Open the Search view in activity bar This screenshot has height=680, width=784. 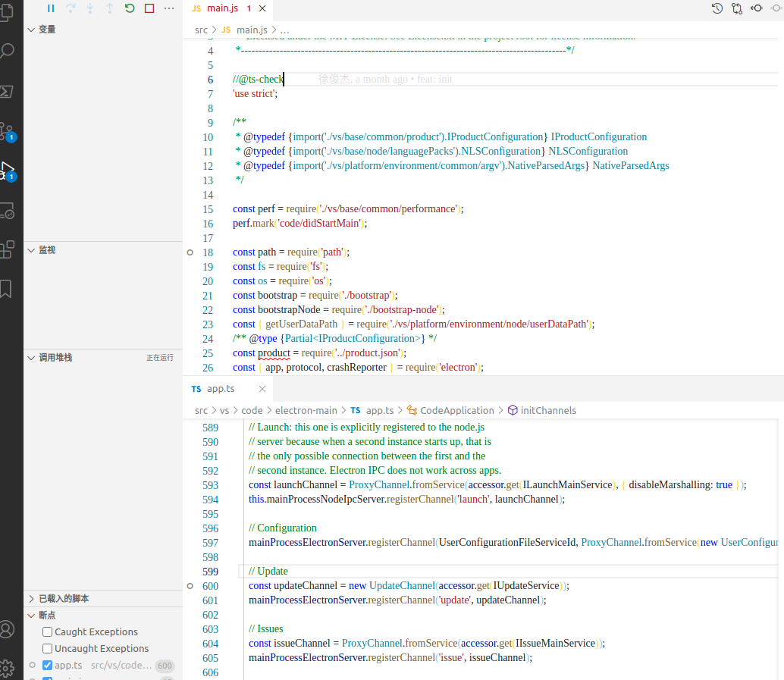pos(7,51)
